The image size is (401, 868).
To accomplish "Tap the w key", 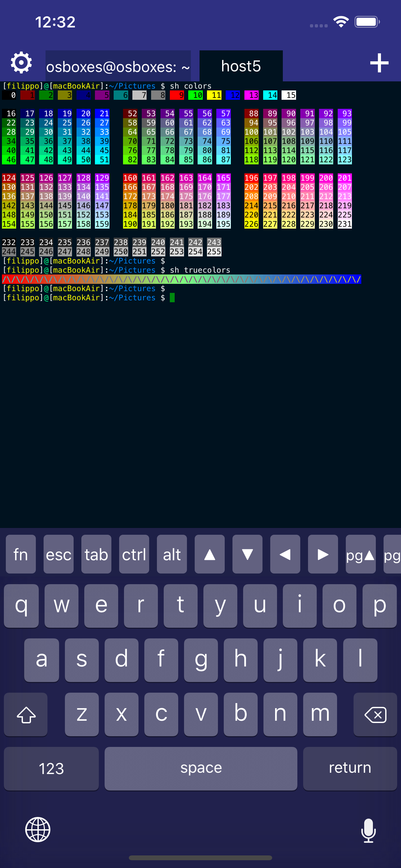I will tap(61, 606).
